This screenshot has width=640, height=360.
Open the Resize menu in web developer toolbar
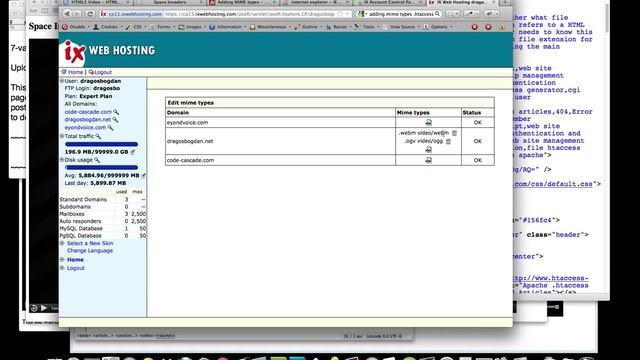[x=338, y=27]
